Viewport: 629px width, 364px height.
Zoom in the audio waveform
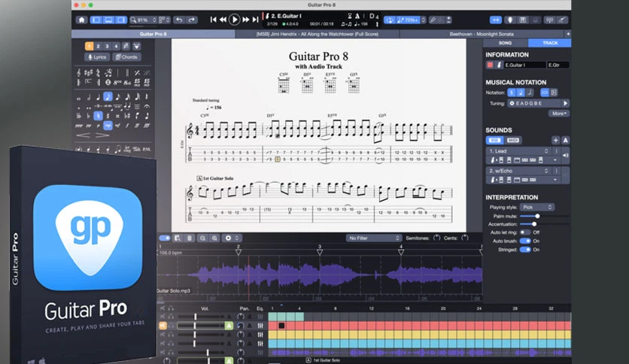tap(214, 238)
